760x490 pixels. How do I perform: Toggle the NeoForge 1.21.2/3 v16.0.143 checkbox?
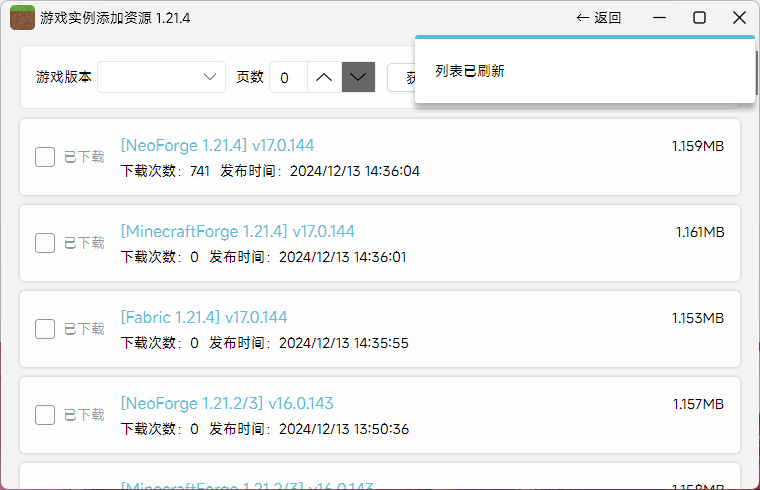[45, 415]
